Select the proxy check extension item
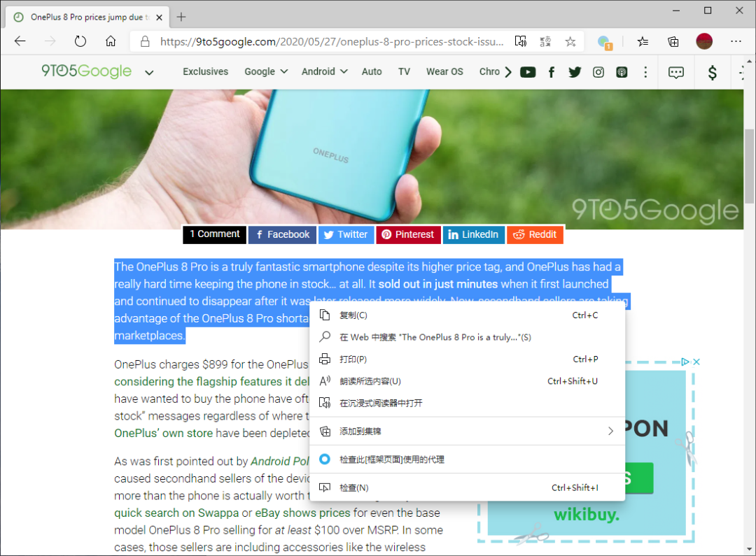 467,459
